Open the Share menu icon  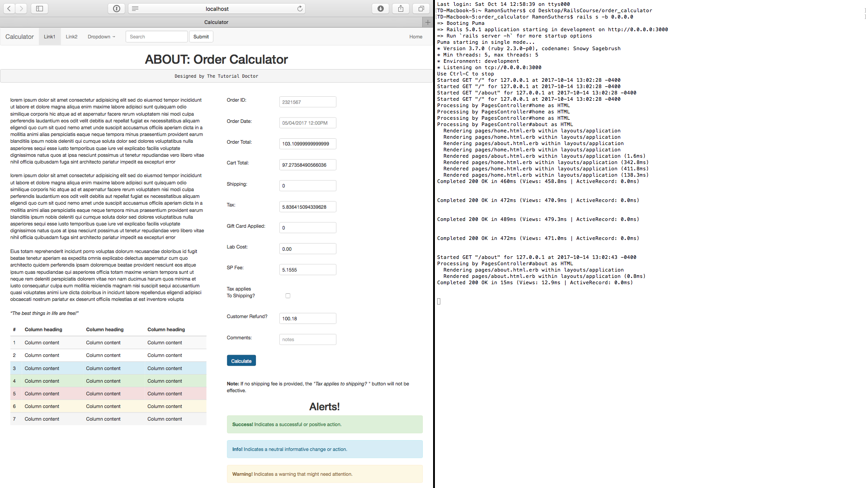401,9
